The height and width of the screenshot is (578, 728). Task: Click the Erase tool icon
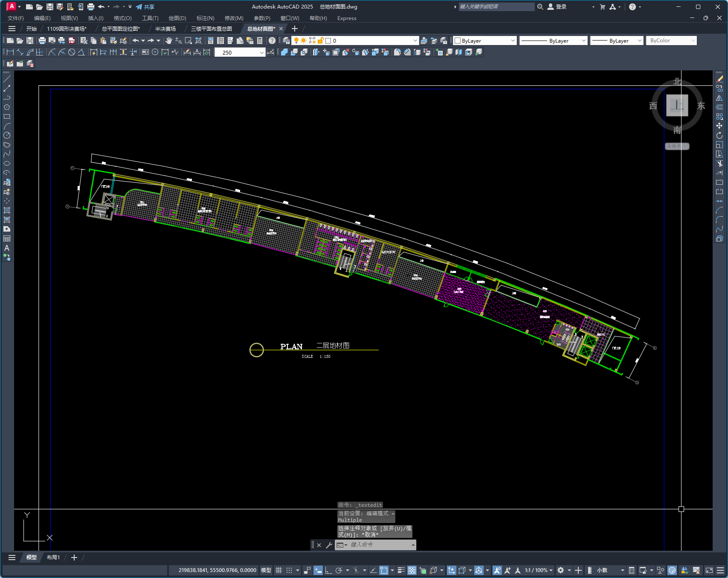tap(719, 79)
